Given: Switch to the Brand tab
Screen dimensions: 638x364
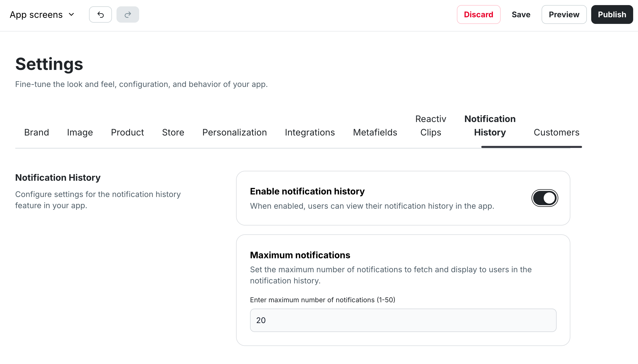Looking at the screenshot, I should pos(37,132).
